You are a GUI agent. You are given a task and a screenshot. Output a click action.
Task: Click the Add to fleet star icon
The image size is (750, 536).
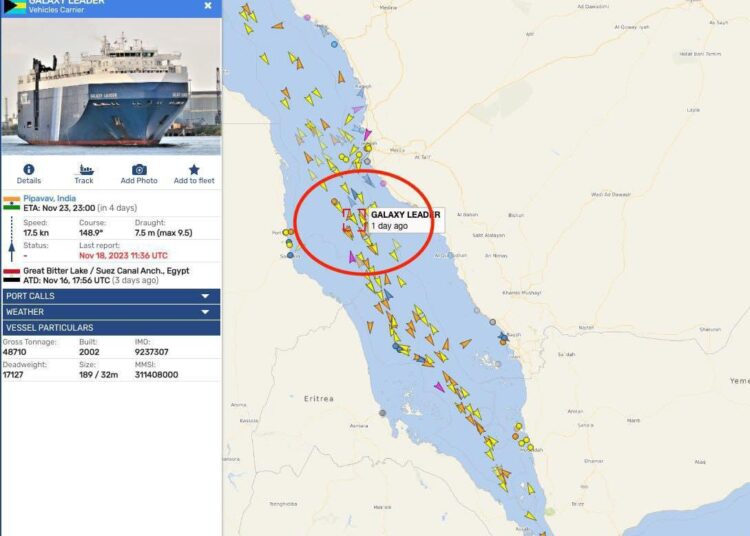tap(194, 169)
